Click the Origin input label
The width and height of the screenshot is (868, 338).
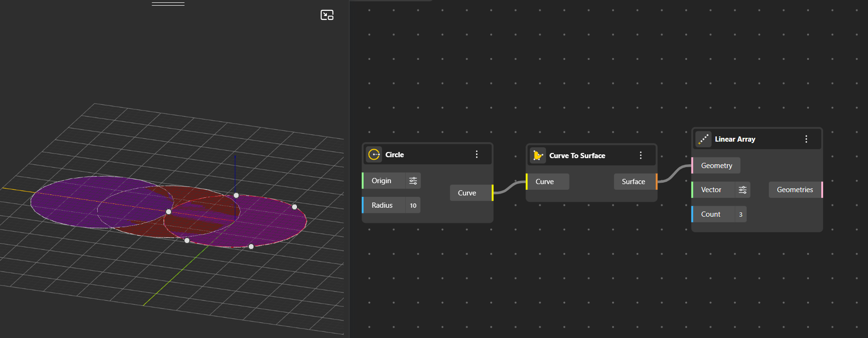[382, 181]
